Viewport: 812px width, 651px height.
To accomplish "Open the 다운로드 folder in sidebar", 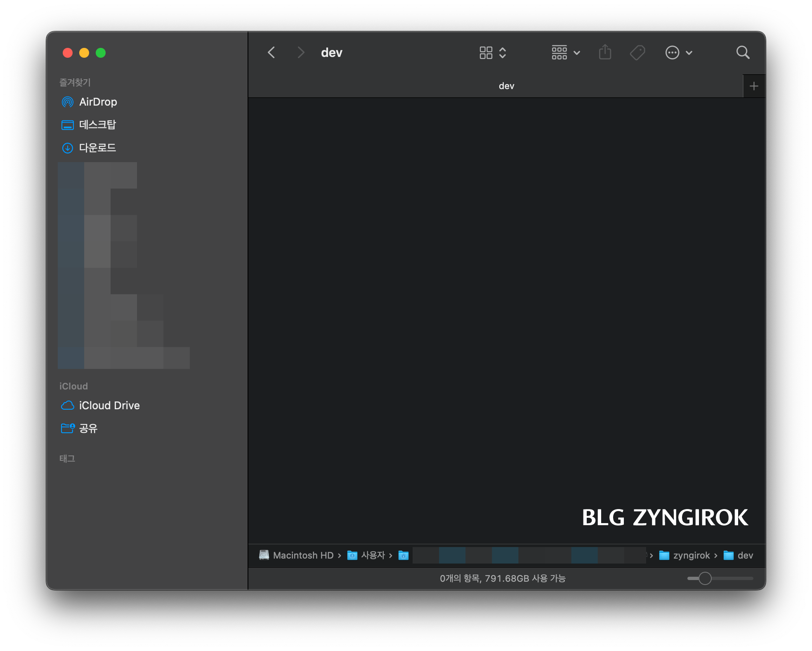I will [x=97, y=148].
